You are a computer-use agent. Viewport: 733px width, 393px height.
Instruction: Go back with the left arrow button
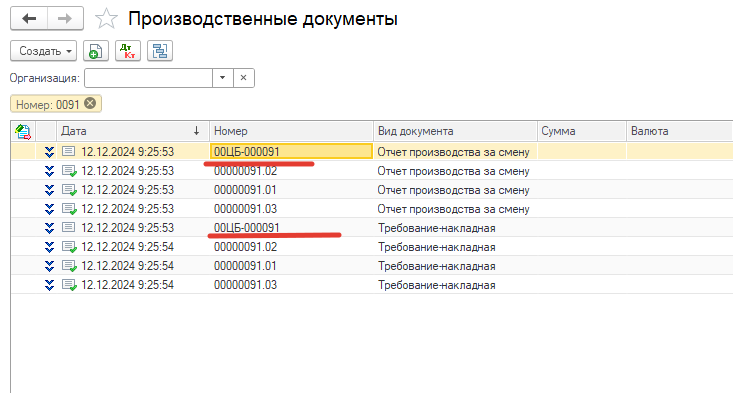coord(29,19)
